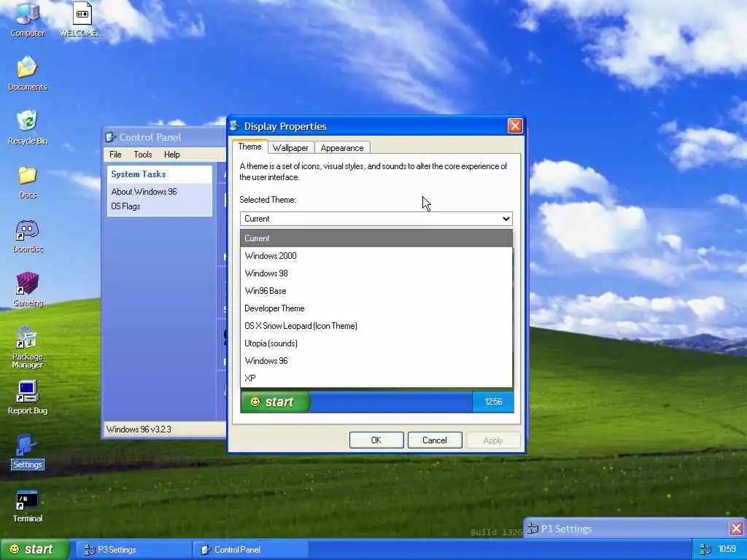Choose OS X Snow Leopard icon theme

click(x=376, y=326)
